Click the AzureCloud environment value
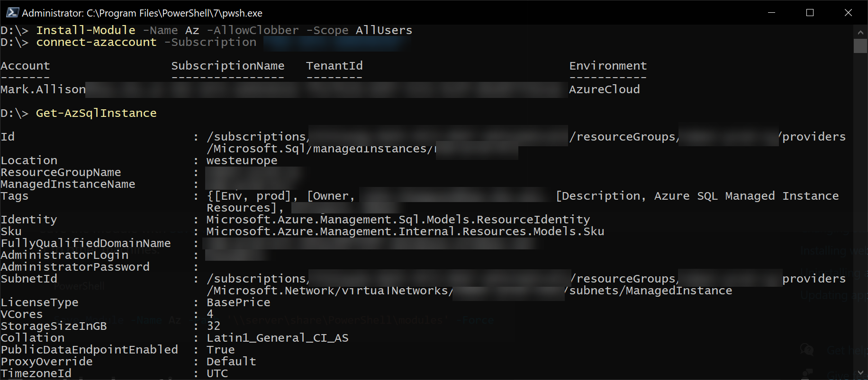The image size is (868, 380). pyautogui.click(x=605, y=89)
